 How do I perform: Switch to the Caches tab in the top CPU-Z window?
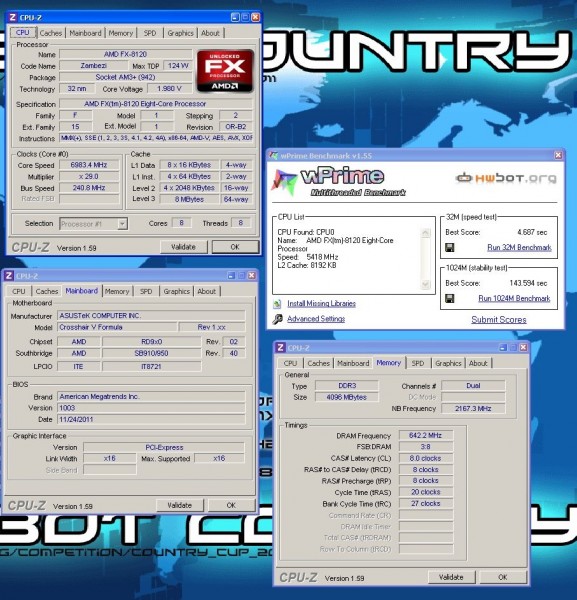(51, 33)
